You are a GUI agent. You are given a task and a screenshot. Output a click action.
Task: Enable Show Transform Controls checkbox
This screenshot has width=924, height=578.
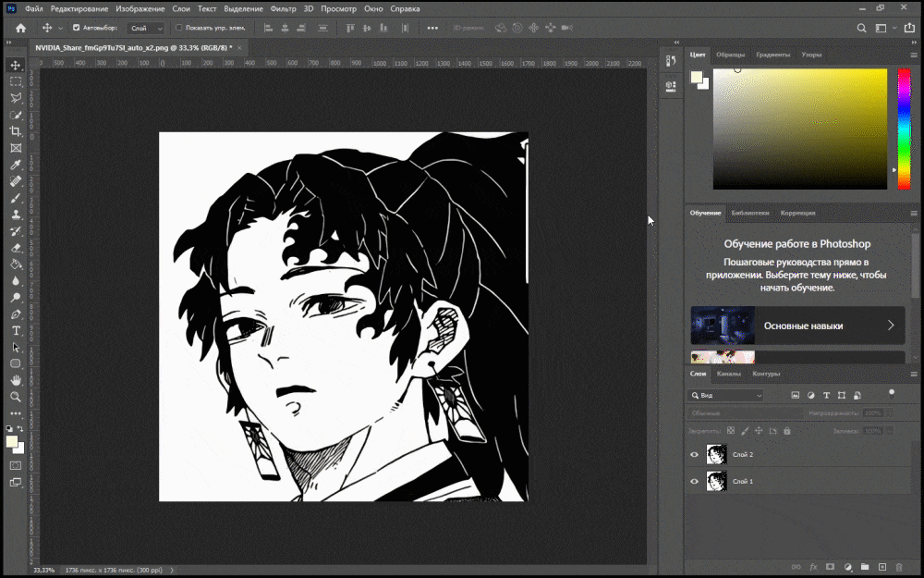(x=179, y=28)
